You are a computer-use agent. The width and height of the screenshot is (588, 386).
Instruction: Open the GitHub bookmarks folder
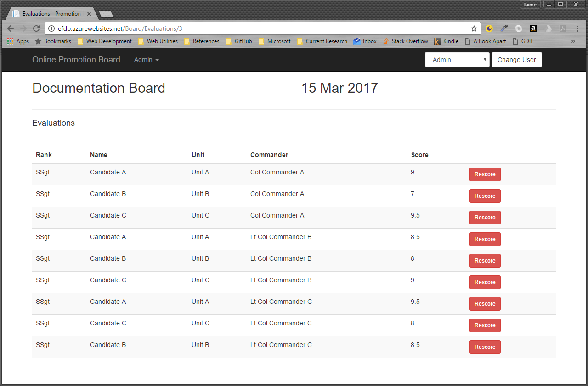pyautogui.click(x=239, y=41)
